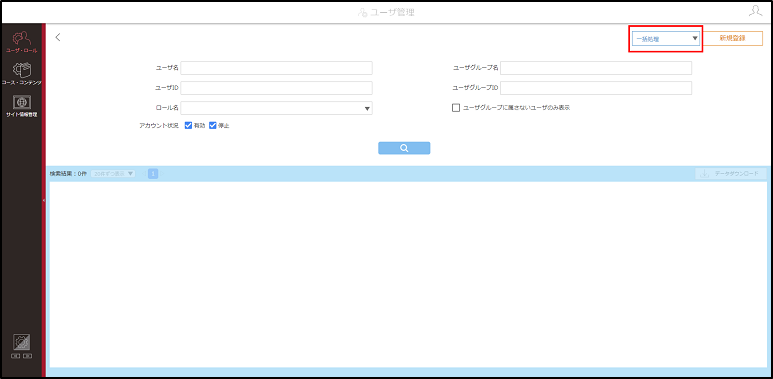The image size is (773, 379).
Task: Click the 新規登録 button
Action: (x=732, y=38)
